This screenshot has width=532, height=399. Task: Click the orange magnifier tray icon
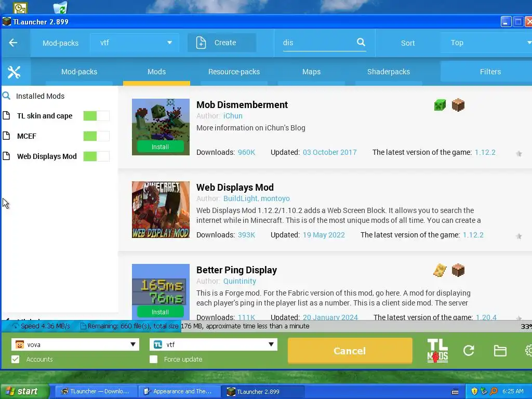point(494,391)
